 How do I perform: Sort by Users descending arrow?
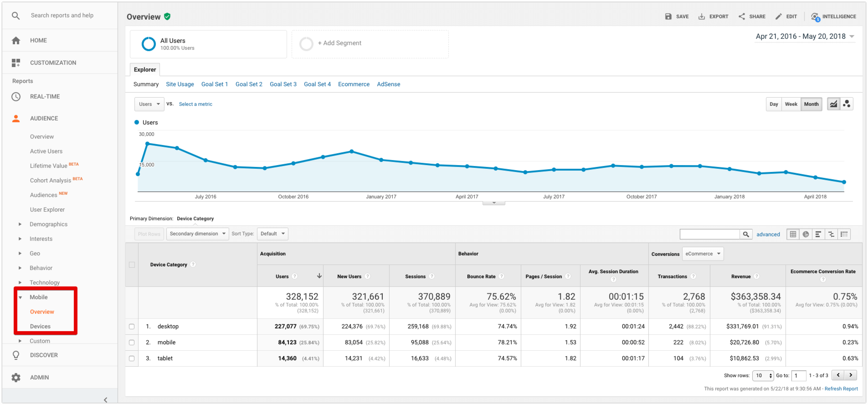319,276
